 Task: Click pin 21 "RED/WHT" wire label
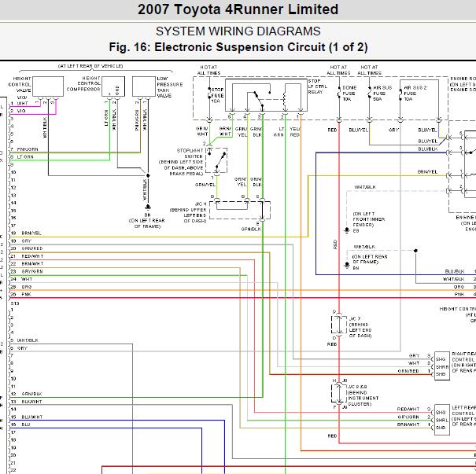[32, 256]
